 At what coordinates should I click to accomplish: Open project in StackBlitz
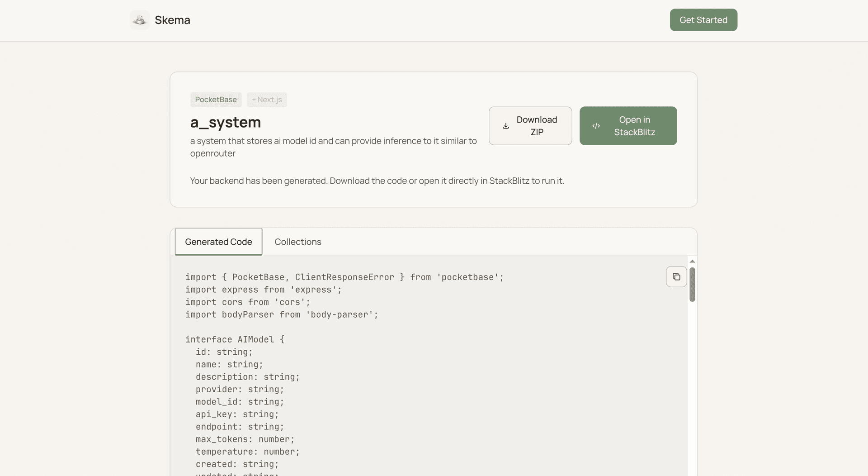(628, 126)
